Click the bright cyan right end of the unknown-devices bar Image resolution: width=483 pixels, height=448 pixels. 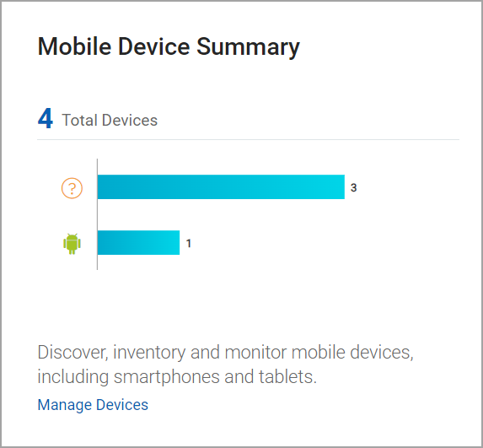pos(333,186)
